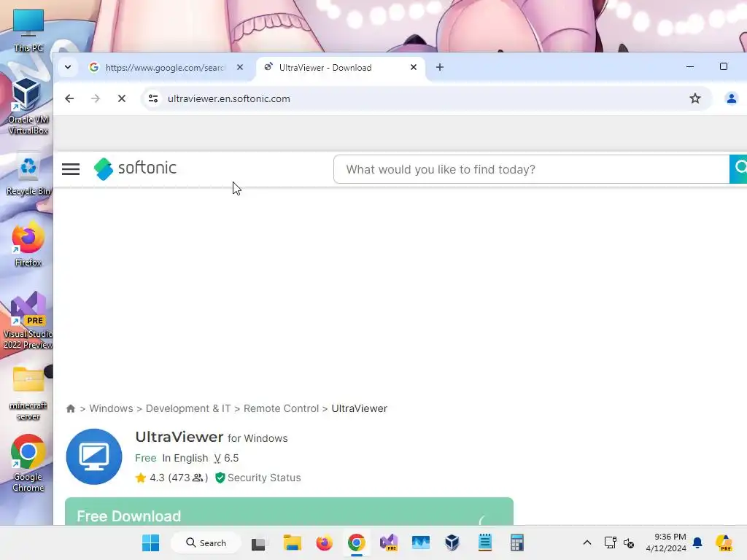This screenshot has width=747, height=560.
Task: Open the Development & IT breadcrumb
Action: [x=188, y=408]
